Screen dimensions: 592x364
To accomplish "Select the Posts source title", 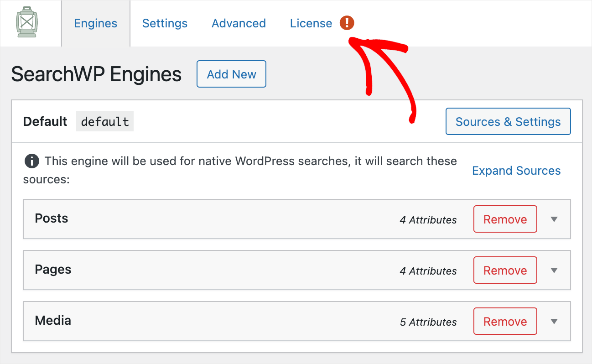I will pyautogui.click(x=52, y=218).
